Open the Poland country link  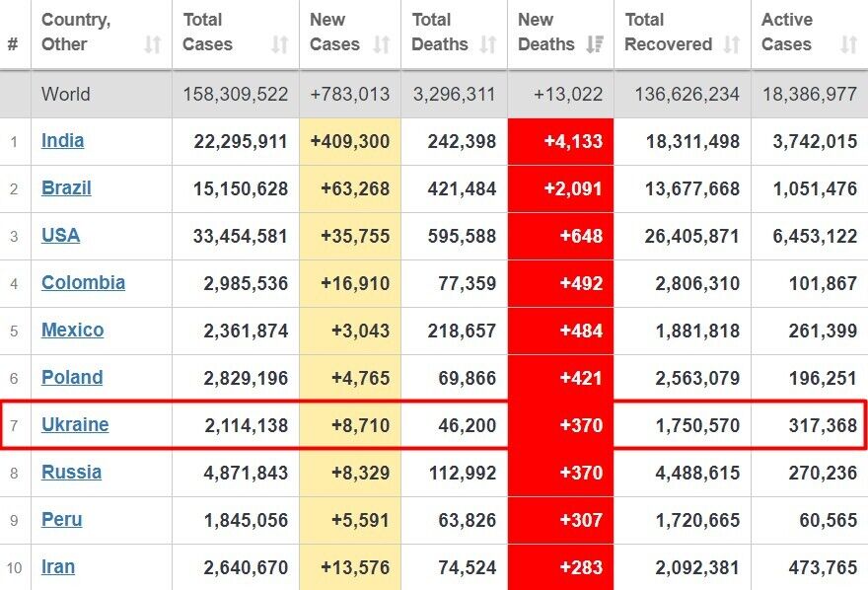pos(72,378)
